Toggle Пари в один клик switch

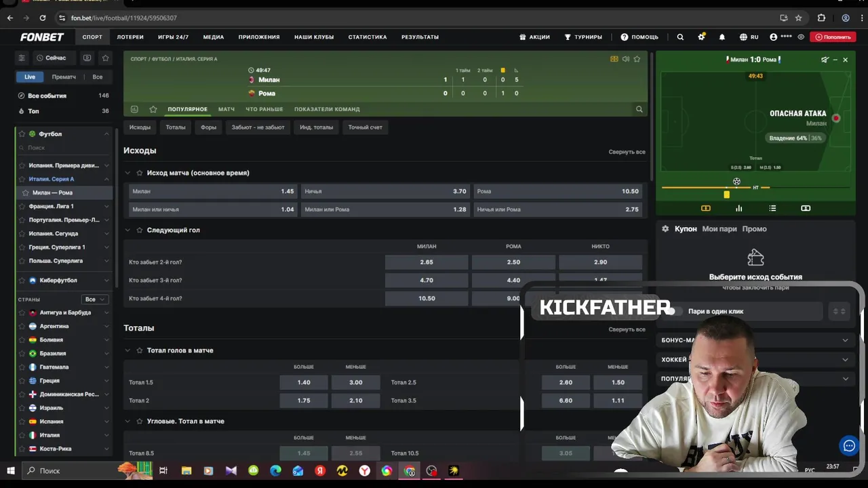point(673,311)
